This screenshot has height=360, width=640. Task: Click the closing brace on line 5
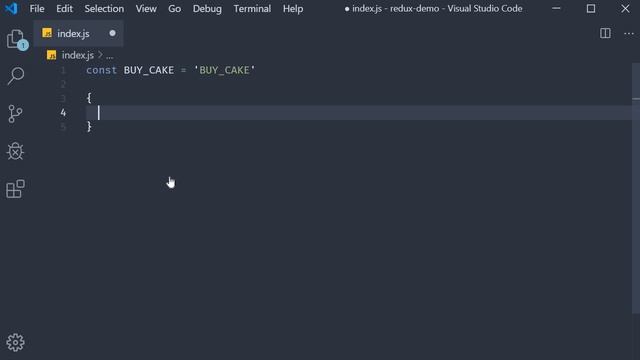[x=89, y=127]
